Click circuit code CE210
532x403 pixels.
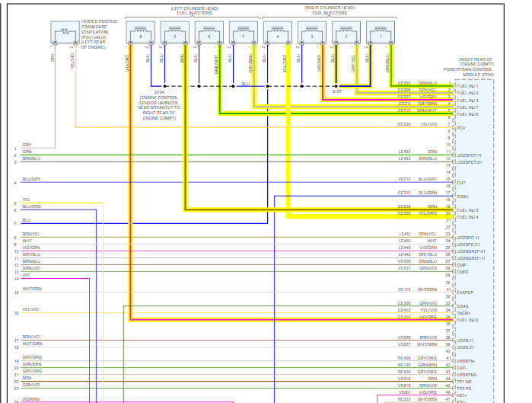click(x=404, y=110)
